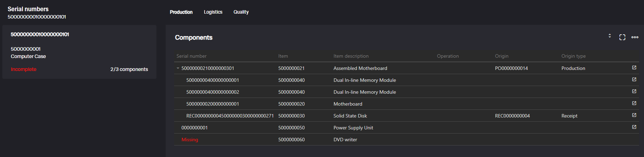This screenshot has width=644, height=157.
Task: Open link icon for serial 50000000400000000002
Action: coord(634,92)
